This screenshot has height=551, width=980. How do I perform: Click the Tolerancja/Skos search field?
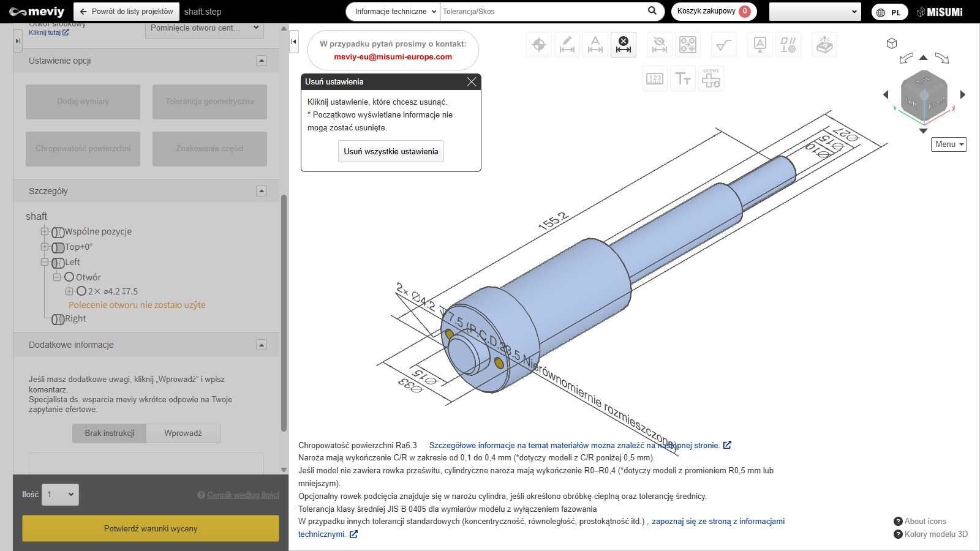(542, 12)
